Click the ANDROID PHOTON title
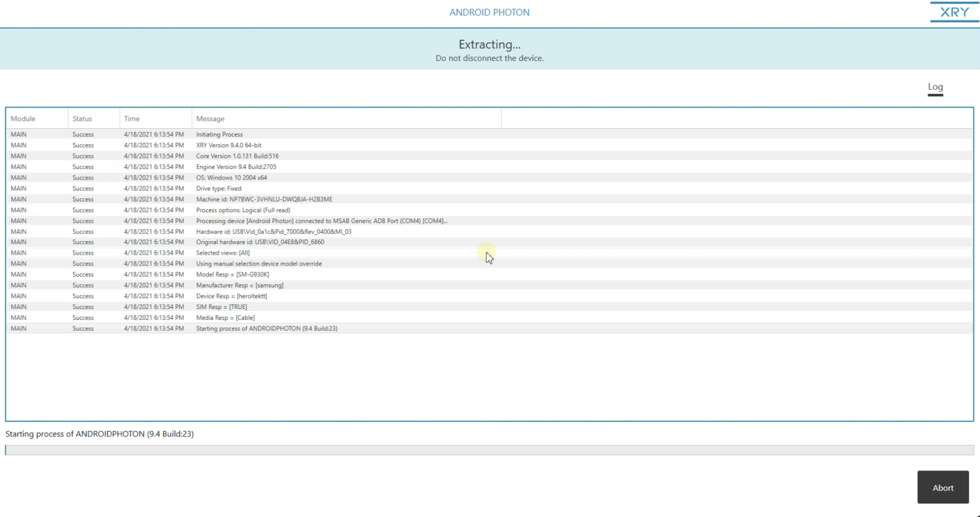Screen dimensions: 980x517 coord(489,12)
